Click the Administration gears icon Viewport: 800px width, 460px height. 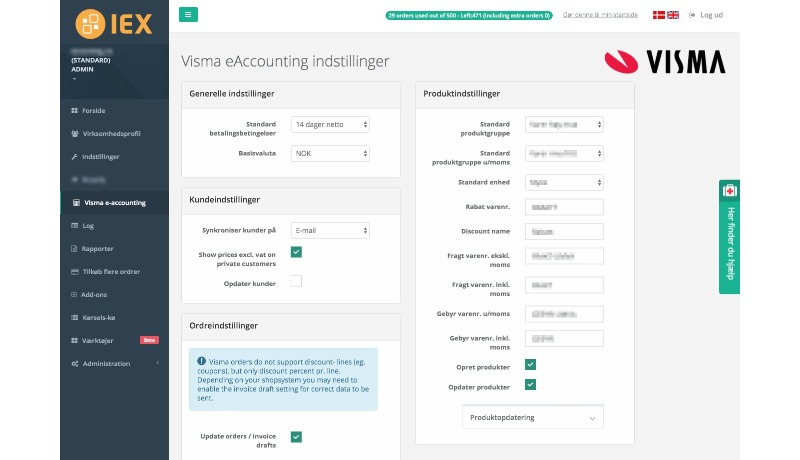74,364
